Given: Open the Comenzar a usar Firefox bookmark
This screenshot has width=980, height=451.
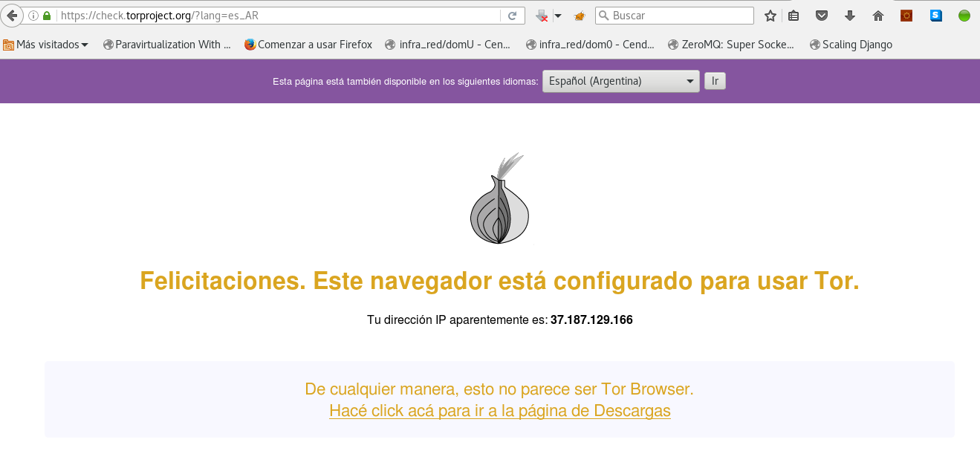Looking at the screenshot, I should pos(308,45).
